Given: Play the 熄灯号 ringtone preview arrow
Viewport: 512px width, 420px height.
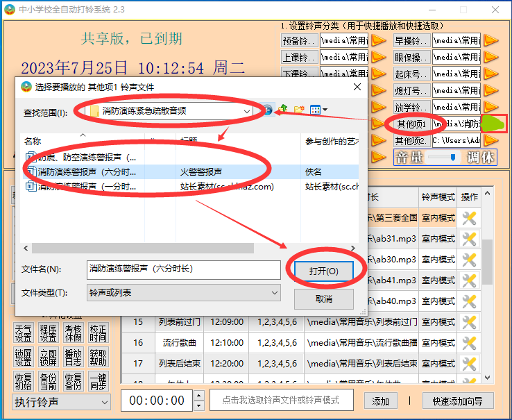Looking at the screenshot, I should [x=490, y=90].
